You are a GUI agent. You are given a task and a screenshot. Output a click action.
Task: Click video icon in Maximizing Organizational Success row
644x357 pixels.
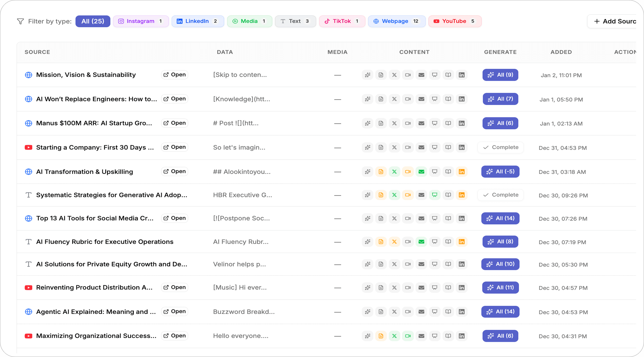408,336
